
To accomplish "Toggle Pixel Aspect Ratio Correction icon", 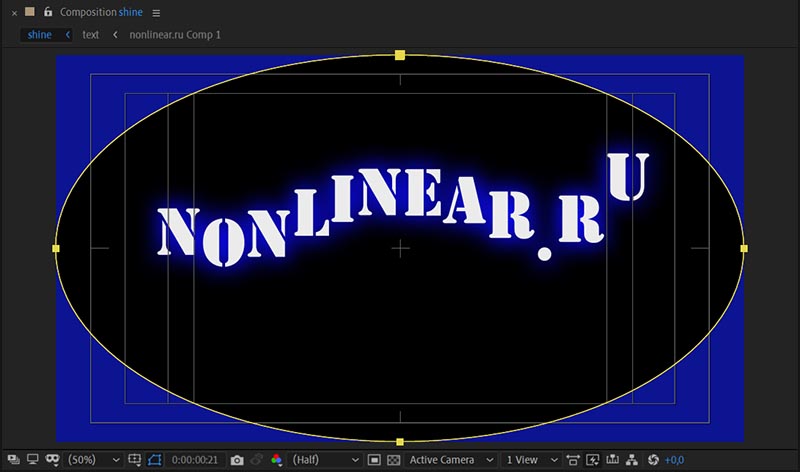I will click(573, 460).
